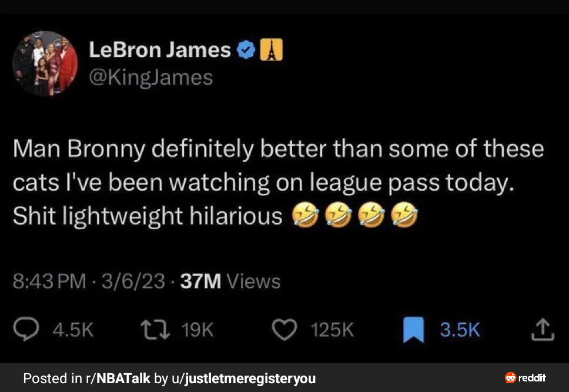Click the first laughing emoji in tweet
The width and height of the screenshot is (569, 392).
(x=305, y=215)
